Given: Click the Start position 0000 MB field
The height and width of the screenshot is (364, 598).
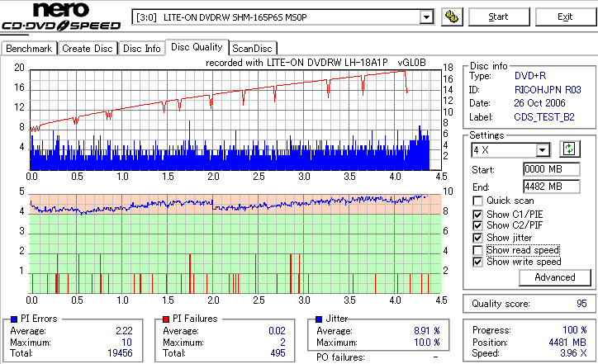Looking at the screenshot, I should 552,169.
